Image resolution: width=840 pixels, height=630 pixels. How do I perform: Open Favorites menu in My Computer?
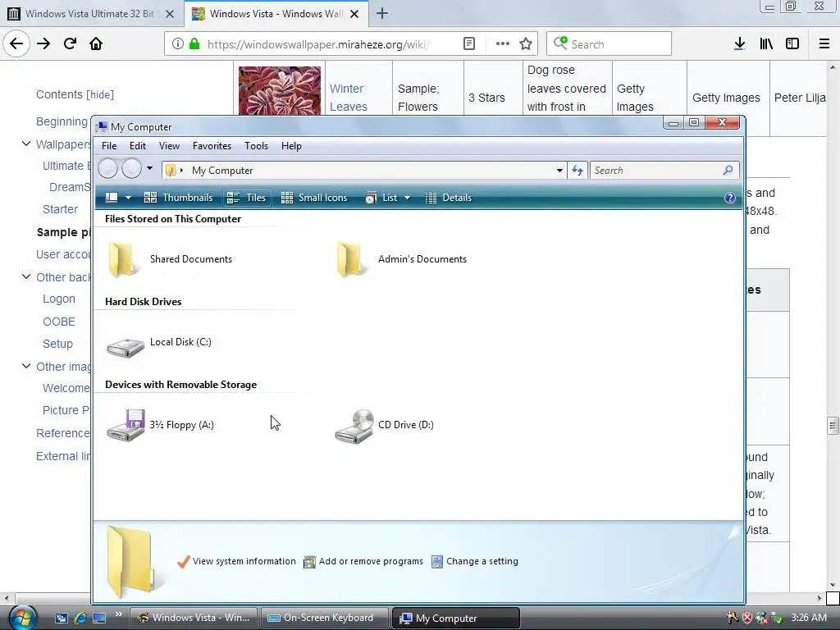[212, 146]
